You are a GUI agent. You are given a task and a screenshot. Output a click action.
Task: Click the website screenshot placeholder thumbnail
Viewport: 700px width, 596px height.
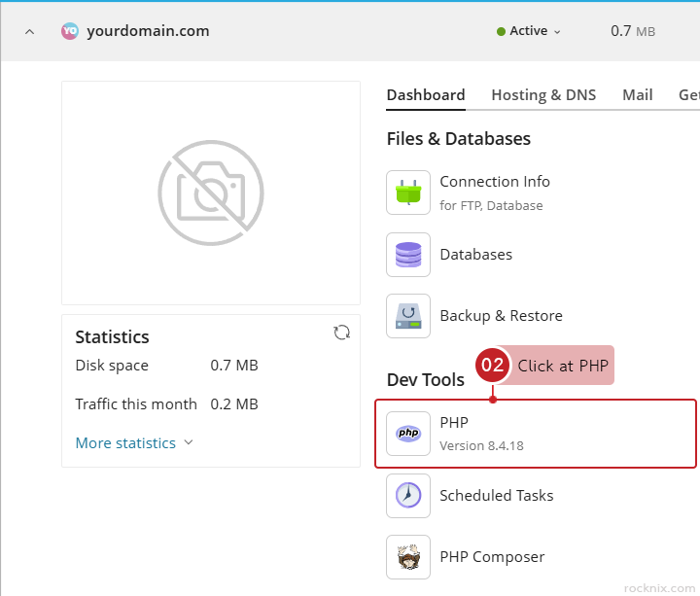tap(211, 193)
